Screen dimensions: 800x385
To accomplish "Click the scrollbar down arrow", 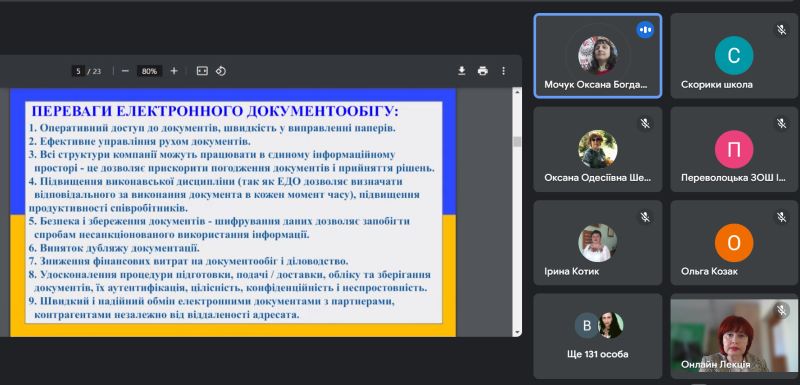I will click(517, 332).
